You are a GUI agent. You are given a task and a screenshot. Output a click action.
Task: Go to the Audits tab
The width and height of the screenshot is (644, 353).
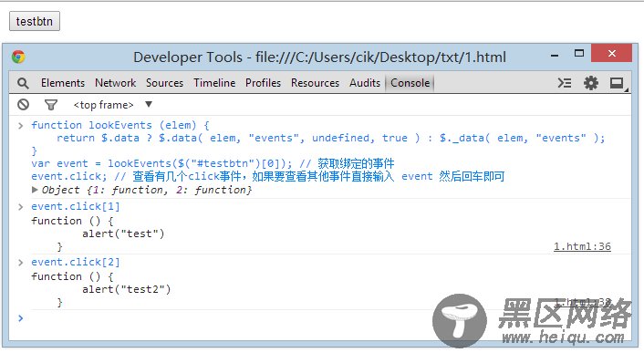(x=365, y=83)
